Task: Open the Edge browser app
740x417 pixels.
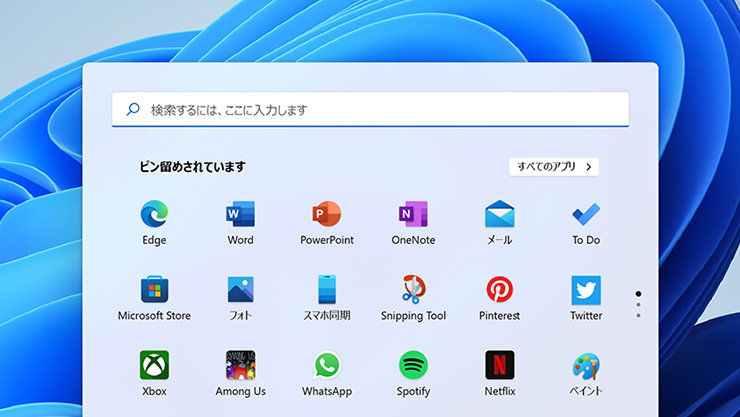Action: point(154,223)
